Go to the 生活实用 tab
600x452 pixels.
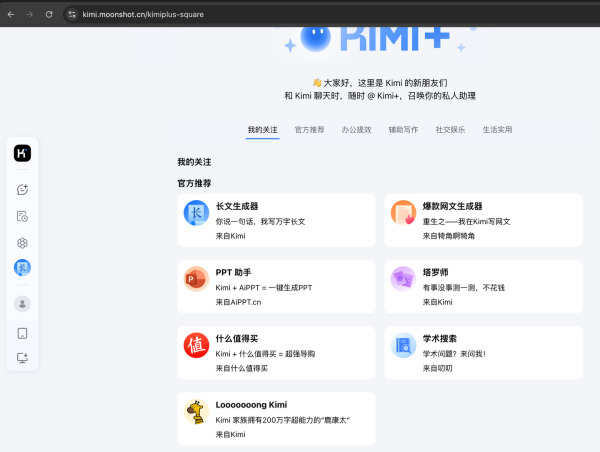pos(497,130)
